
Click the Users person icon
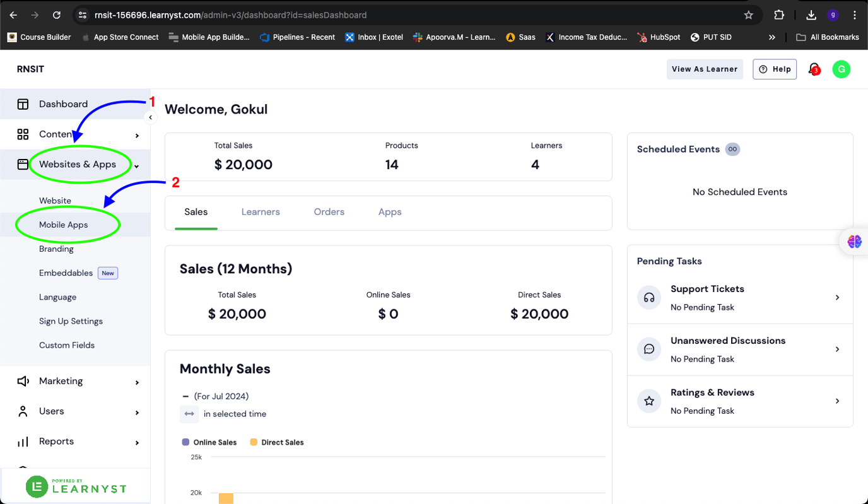(x=23, y=411)
